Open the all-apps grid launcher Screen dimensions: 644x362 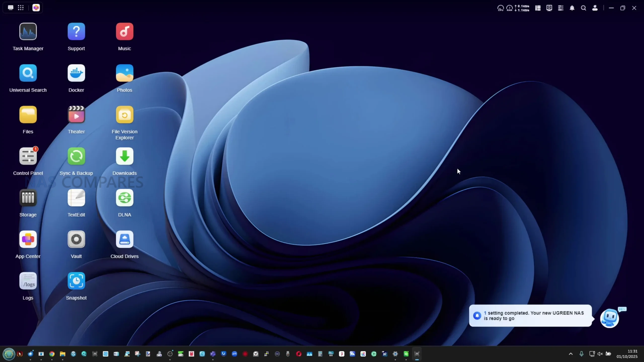(21, 8)
